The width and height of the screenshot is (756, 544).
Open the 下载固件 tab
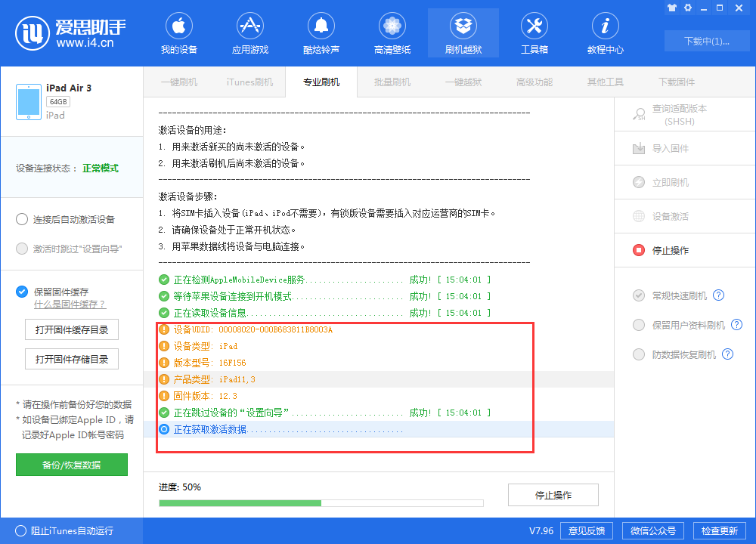tap(675, 82)
